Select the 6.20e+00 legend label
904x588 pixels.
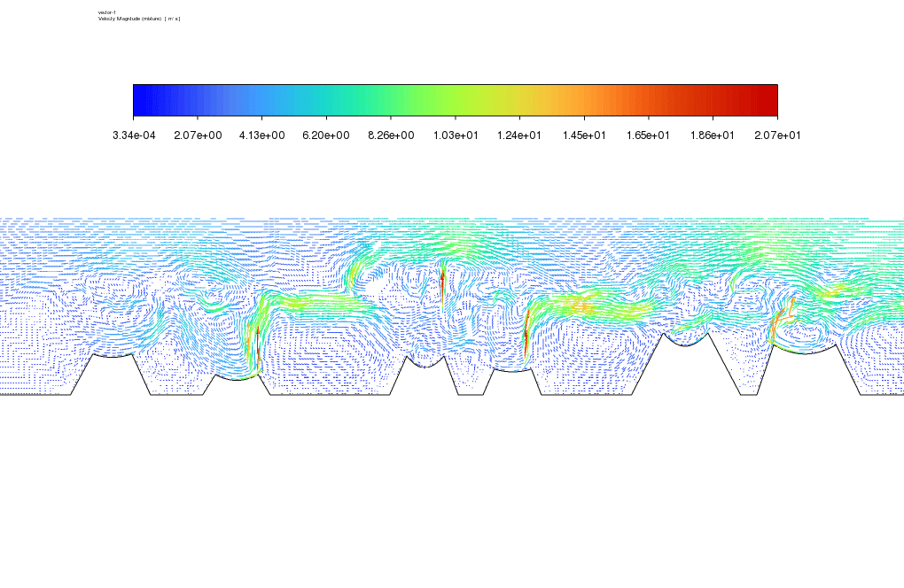coord(327,135)
